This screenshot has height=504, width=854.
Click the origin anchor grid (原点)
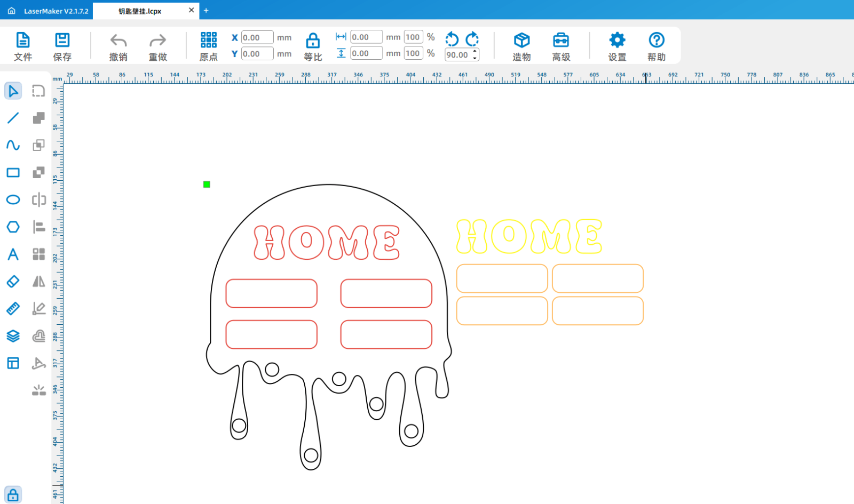click(209, 46)
